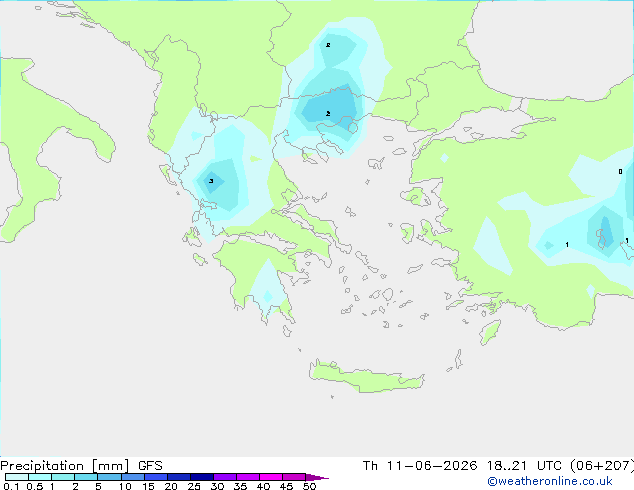Click the '(06+207)' forecast run text
This screenshot has height=490, width=634.
point(602,466)
